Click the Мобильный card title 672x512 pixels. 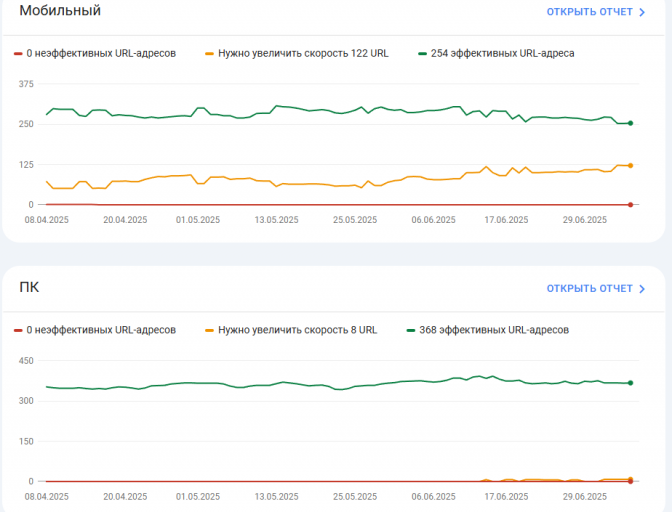(60, 10)
